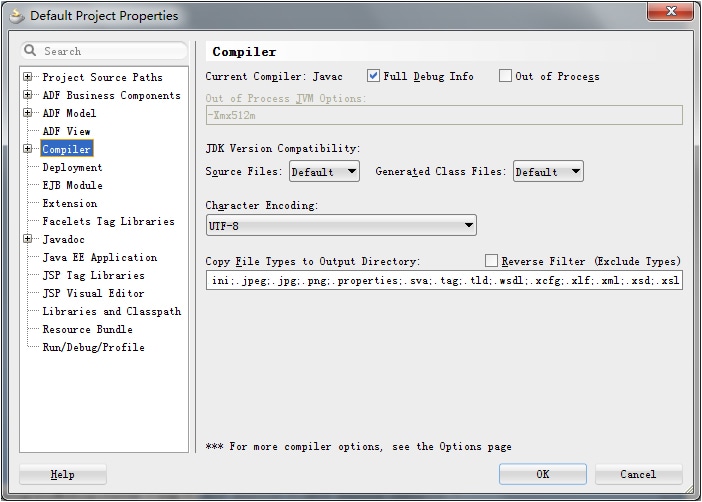Open the Character Encoding combo box
702x502 pixels.
[341, 226]
